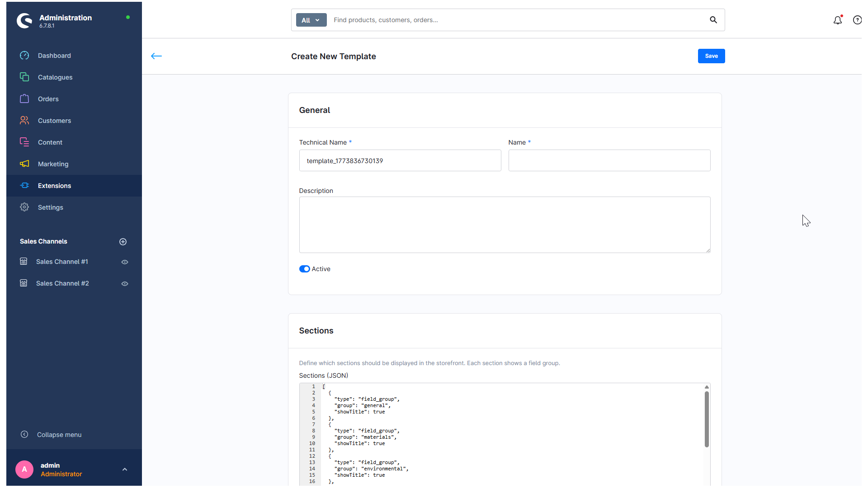Toggle the Active switch
The width and height of the screenshot is (868, 488).
(x=304, y=269)
